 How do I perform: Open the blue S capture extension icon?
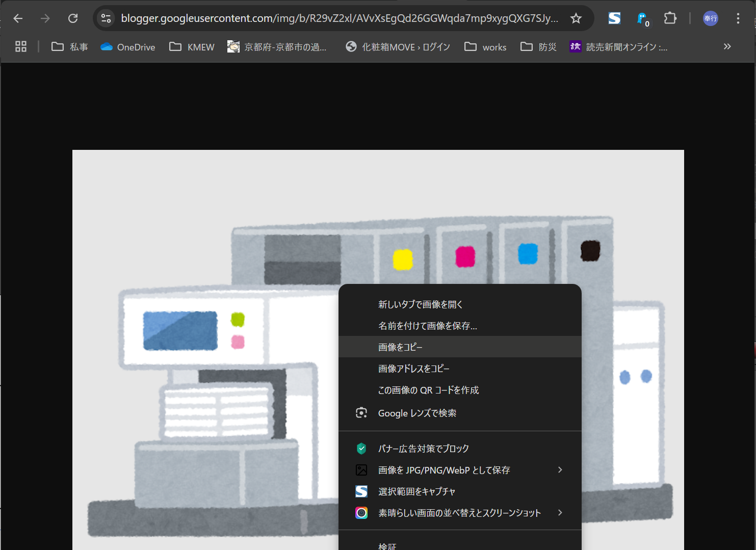click(x=614, y=18)
